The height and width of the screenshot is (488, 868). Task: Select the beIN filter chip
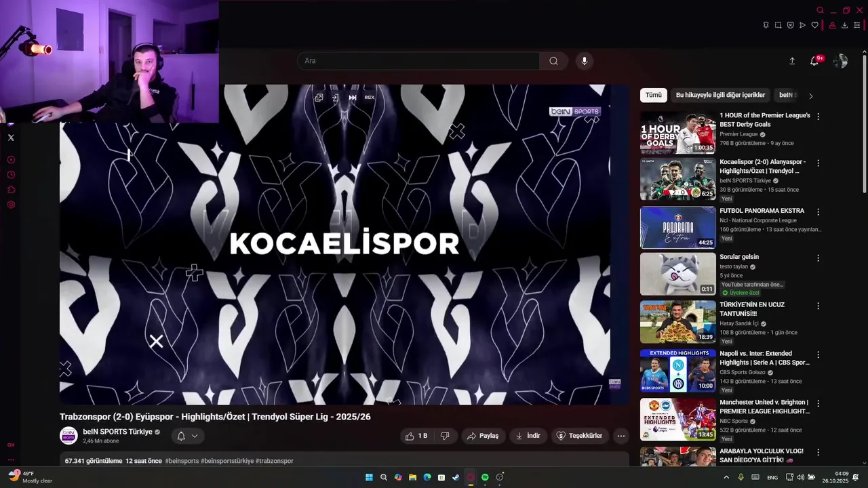[x=787, y=96]
